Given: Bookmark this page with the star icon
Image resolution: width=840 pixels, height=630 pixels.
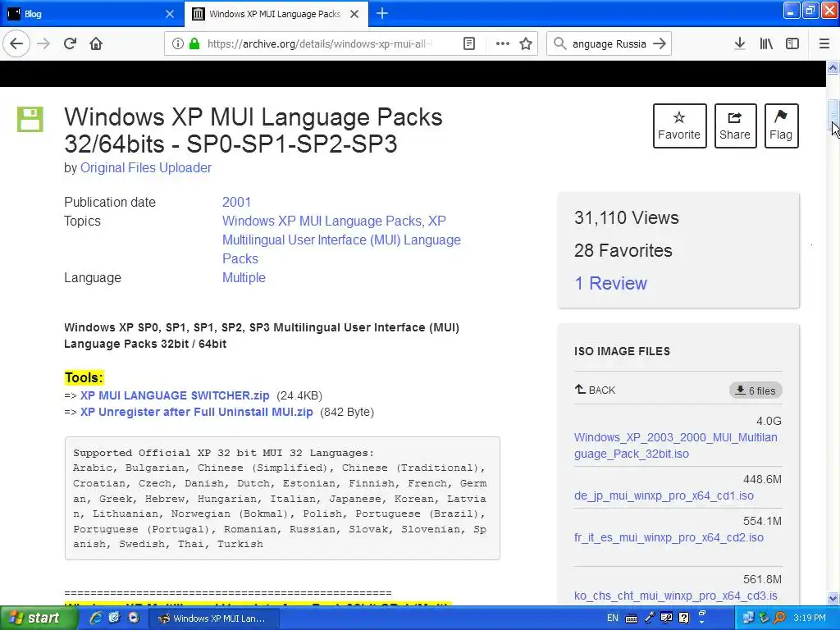Looking at the screenshot, I should [526, 43].
